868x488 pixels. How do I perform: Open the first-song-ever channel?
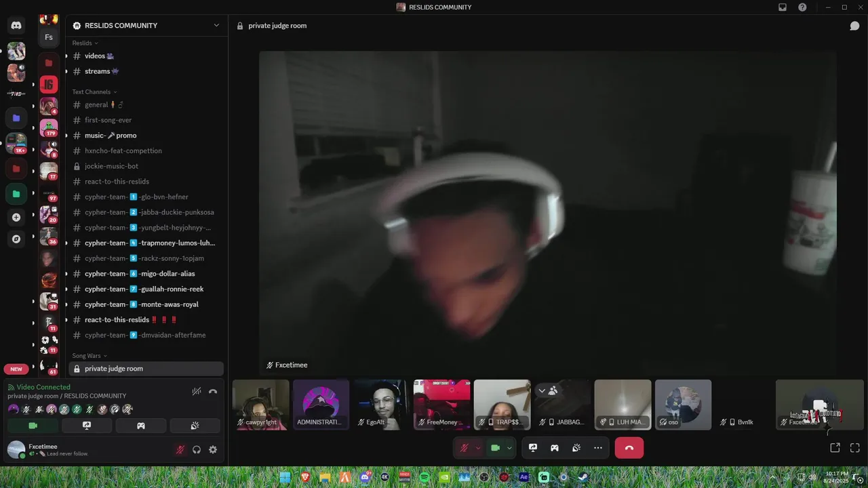[146, 120]
